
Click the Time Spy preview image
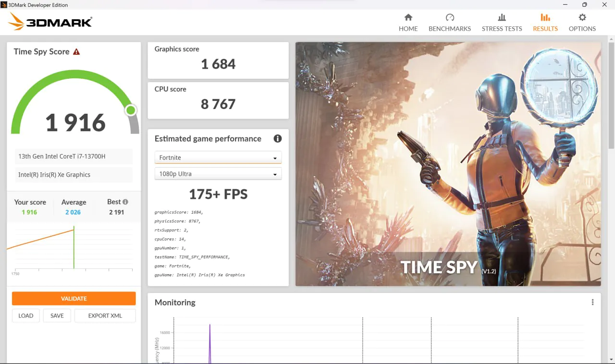(x=448, y=164)
